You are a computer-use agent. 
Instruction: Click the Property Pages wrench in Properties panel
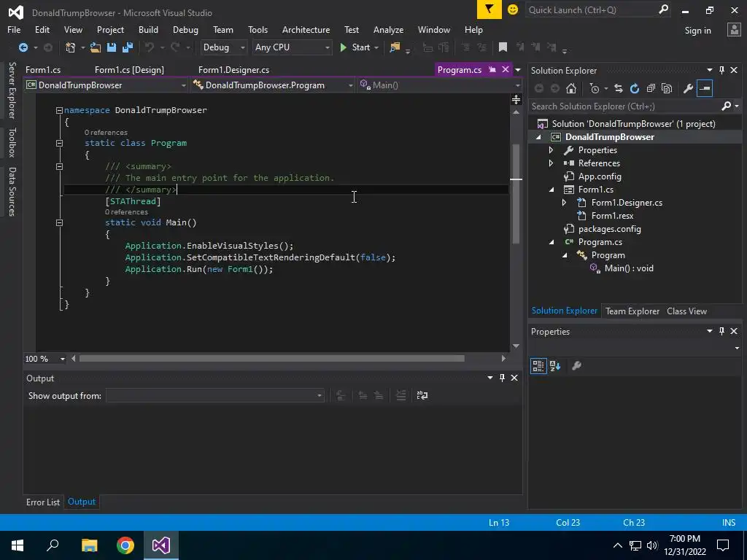[576, 366]
